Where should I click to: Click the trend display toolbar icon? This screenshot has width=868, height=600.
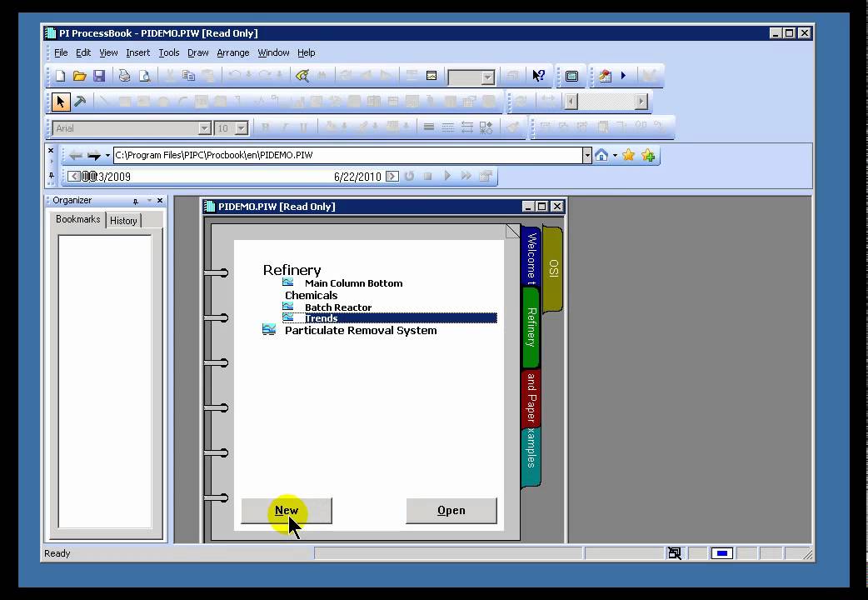(x=432, y=76)
